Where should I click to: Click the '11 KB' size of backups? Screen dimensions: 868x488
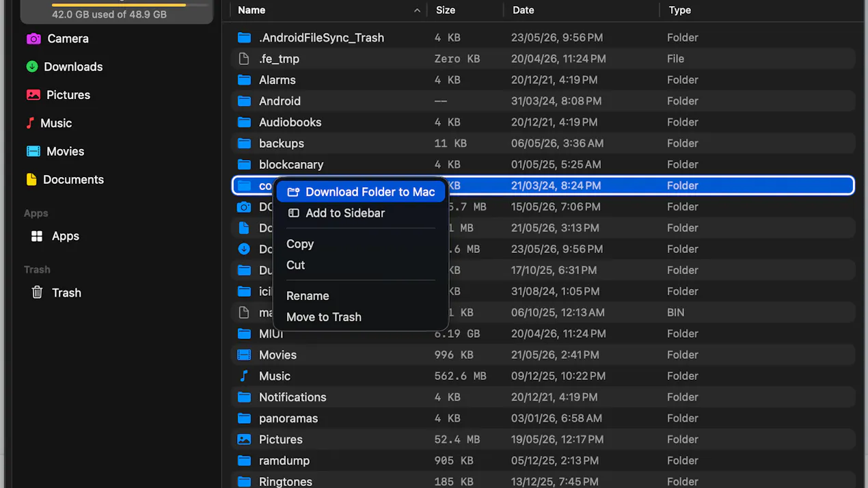tap(450, 144)
